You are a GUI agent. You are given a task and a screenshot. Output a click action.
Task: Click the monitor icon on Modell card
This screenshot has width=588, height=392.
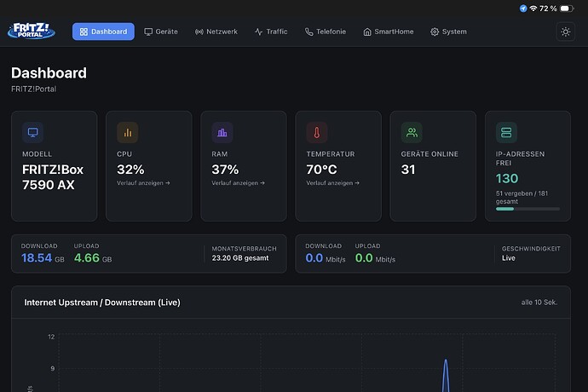click(x=32, y=132)
